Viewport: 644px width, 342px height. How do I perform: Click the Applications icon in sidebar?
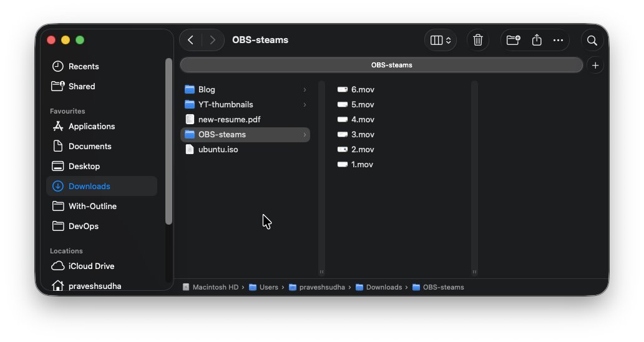pyautogui.click(x=58, y=126)
